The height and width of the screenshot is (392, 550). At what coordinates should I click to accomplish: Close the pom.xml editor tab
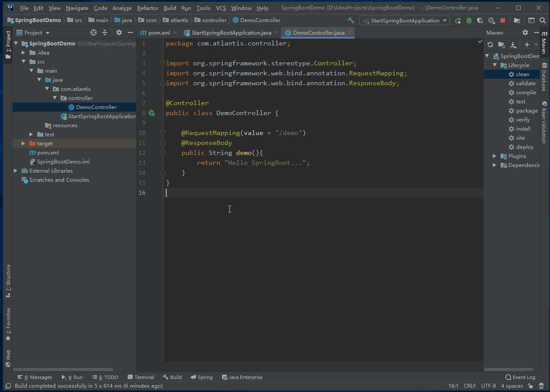coord(175,32)
